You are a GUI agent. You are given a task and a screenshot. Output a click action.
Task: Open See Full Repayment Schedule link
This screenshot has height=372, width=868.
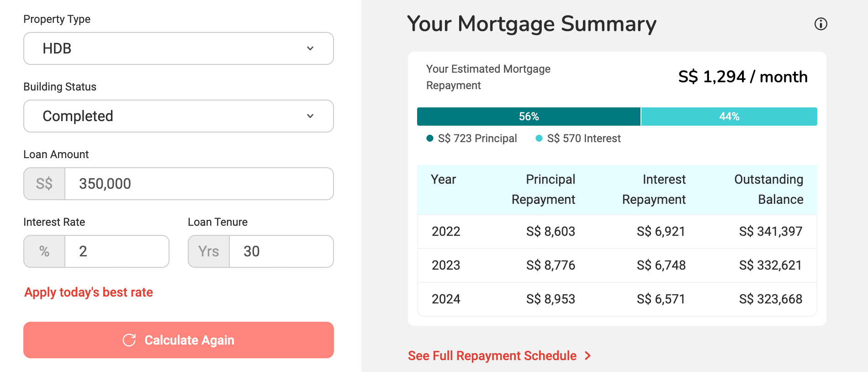click(x=492, y=356)
